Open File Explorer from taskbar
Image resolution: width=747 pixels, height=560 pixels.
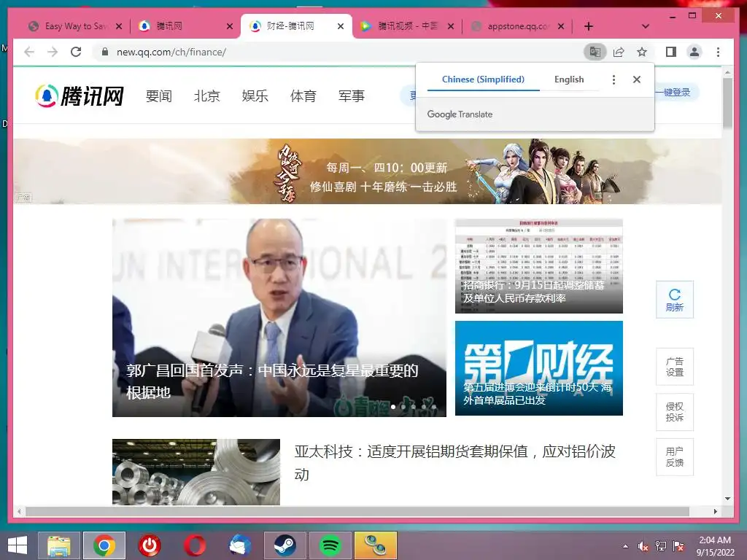coord(58,545)
